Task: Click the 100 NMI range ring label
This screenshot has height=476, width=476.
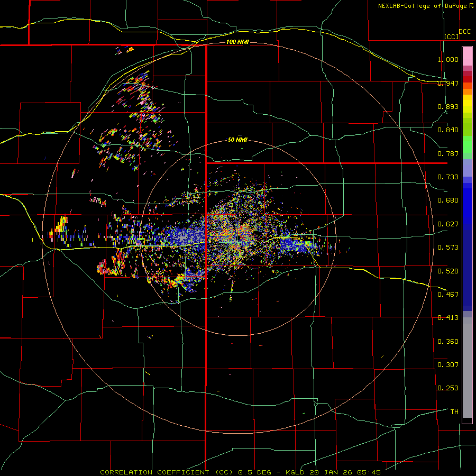Action: (237, 42)
